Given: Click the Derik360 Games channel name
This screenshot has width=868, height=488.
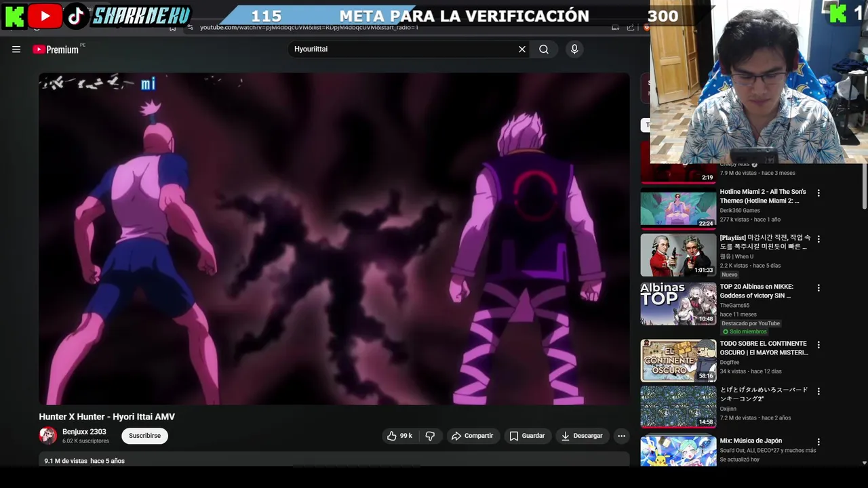Looking at the screenshot, I should click(740, 211).
